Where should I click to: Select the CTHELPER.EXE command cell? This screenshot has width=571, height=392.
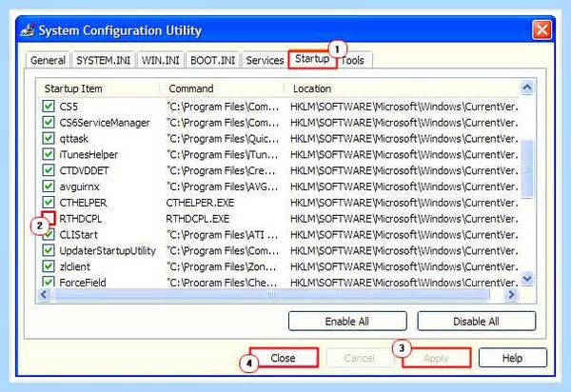point(200,203)
